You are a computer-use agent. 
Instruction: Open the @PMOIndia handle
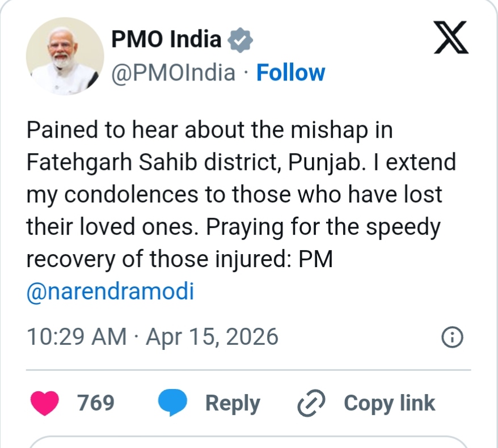(x=172, y=73)
